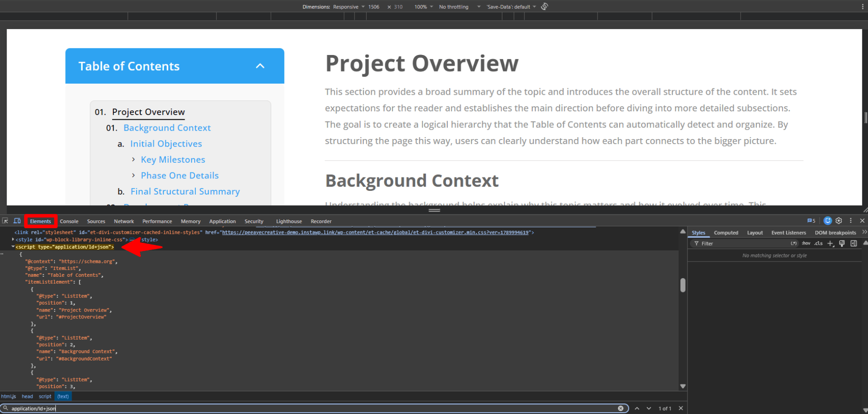This screenshot has height=414, width=868.
Task: Open device toolbar more options menu
Action: click(862, 6)
